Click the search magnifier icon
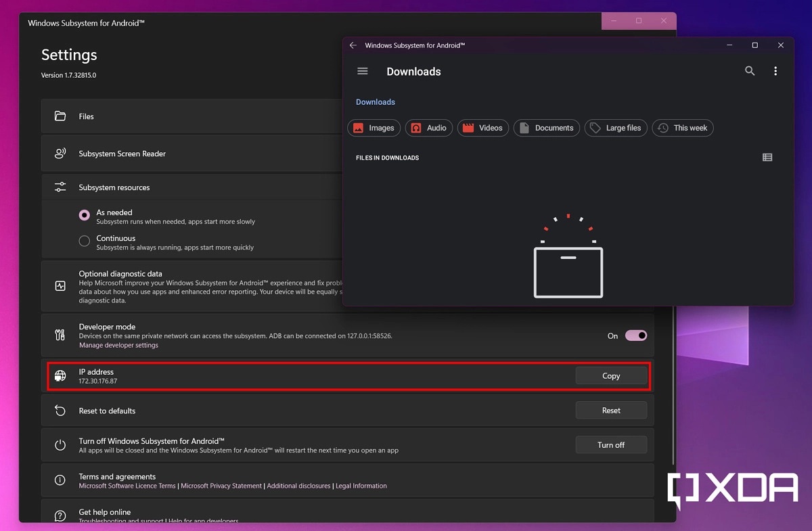Image resolution: width=812 pixels, height=531 pixels. 750,71
